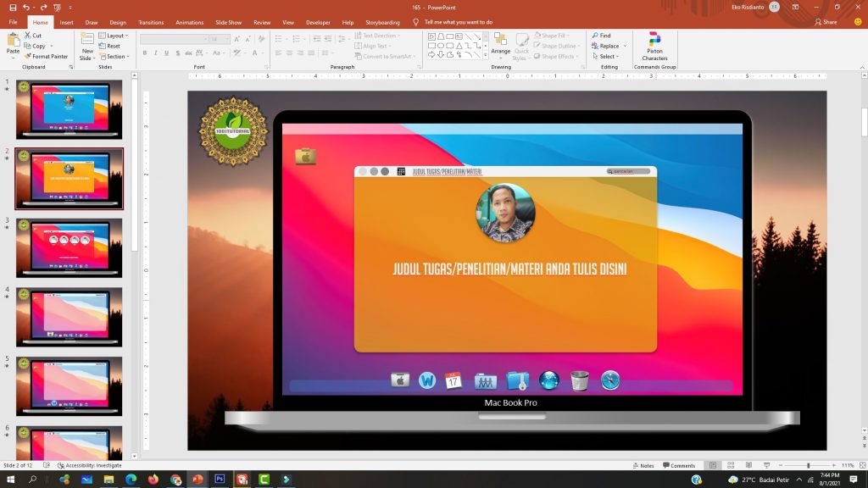Expand the Section dropdown
Viewport: 868px width, 488px height.
coord(114,57)
